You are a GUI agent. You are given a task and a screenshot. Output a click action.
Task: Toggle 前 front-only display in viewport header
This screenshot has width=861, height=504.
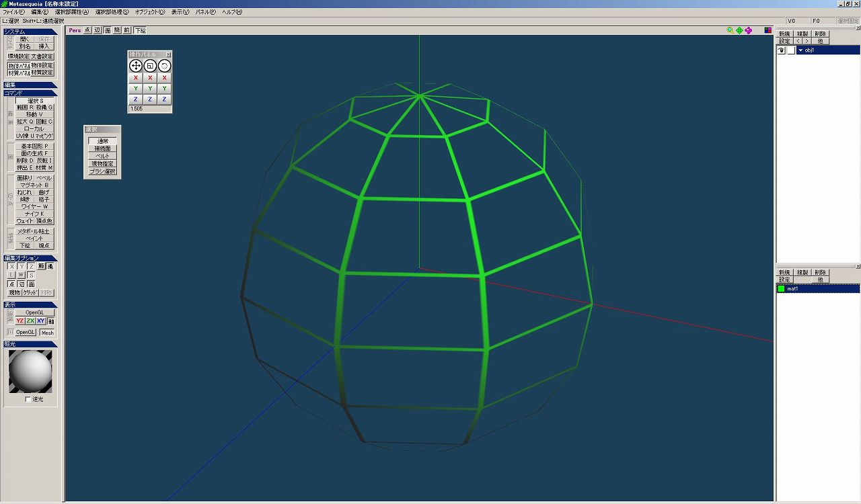[x=126, y=30]
